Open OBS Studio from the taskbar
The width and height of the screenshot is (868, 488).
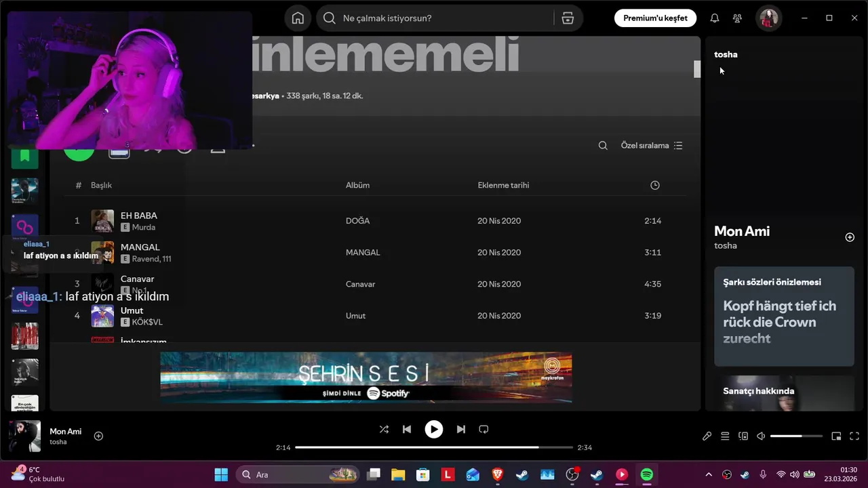pyautogui.click(x=572, y=474)
